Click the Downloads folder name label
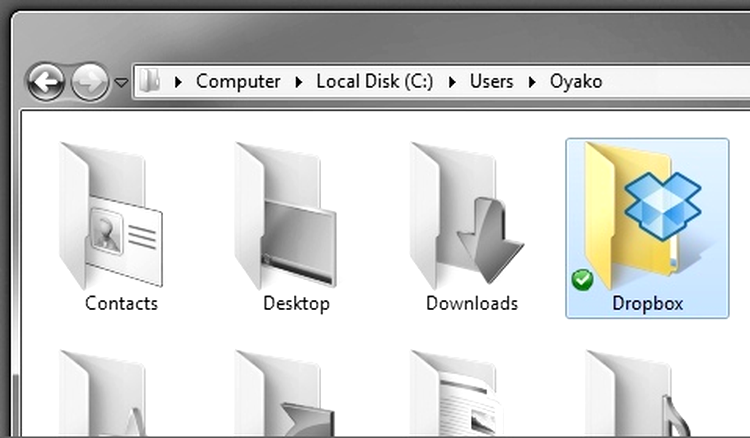 (x=472, y=304)
